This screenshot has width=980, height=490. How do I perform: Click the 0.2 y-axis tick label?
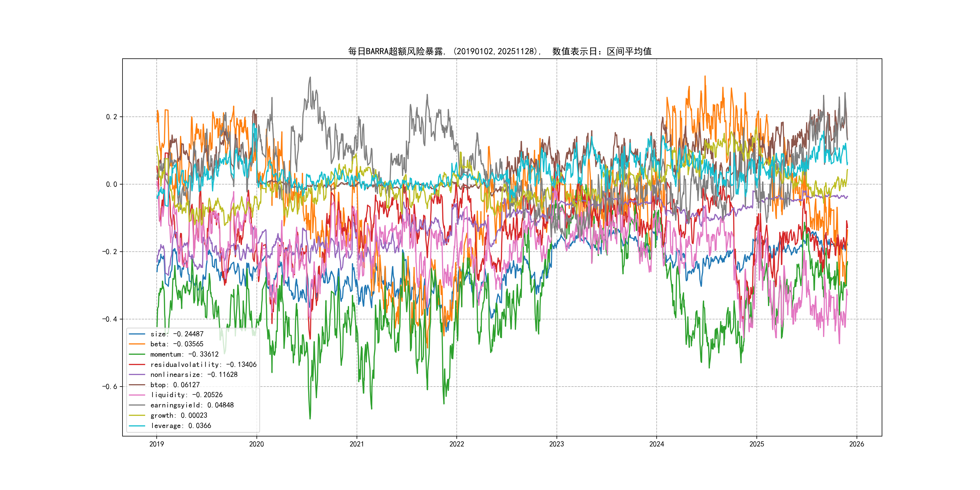tap(112, 117)
